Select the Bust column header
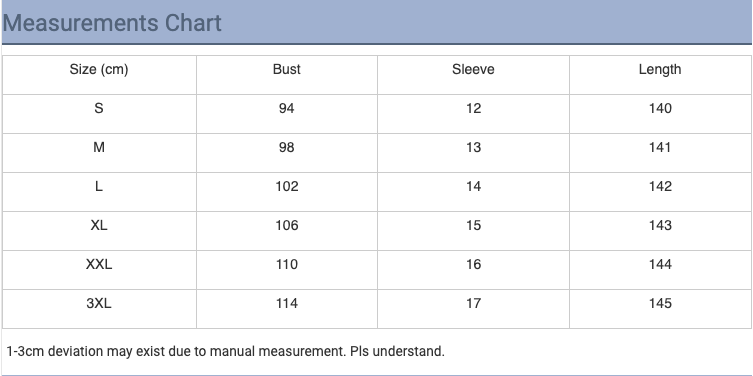The height and width of the screenshot is (376, 753). pos(287,69)
